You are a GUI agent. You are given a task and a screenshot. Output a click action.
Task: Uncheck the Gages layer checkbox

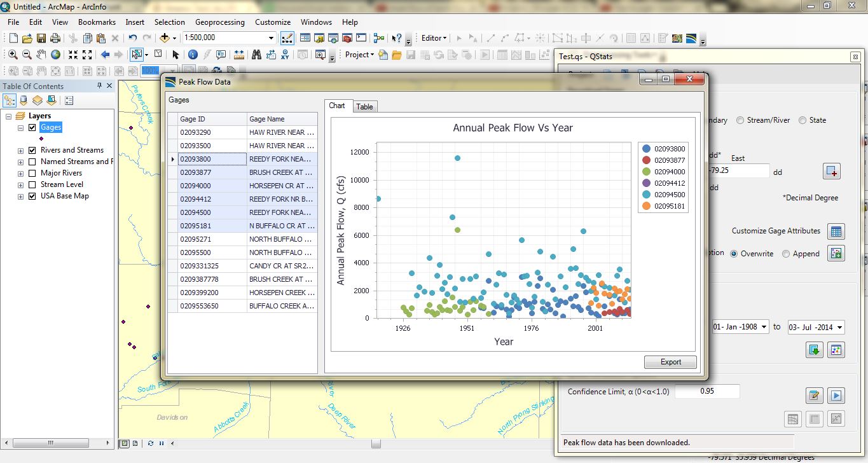point(32,127)
